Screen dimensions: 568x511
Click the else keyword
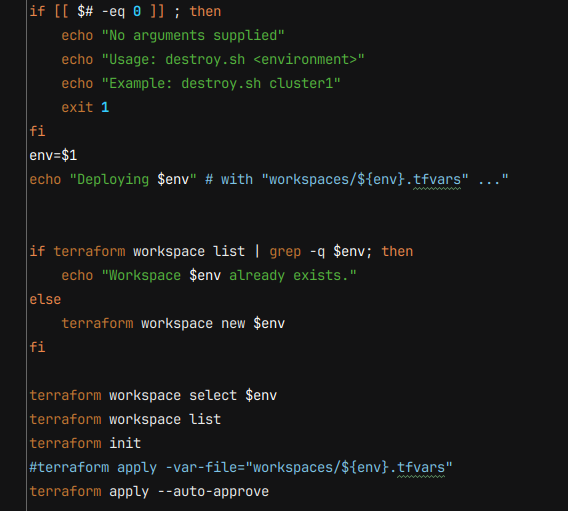pos(45,300)
